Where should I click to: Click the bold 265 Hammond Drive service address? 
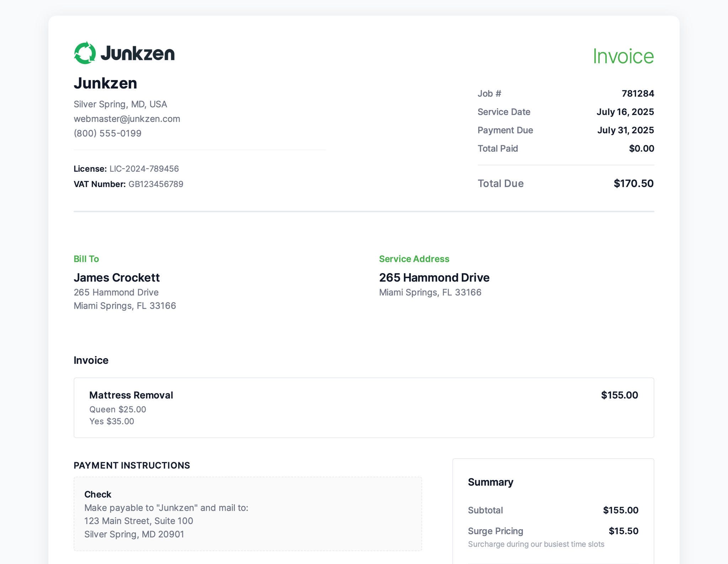[434, 278]
